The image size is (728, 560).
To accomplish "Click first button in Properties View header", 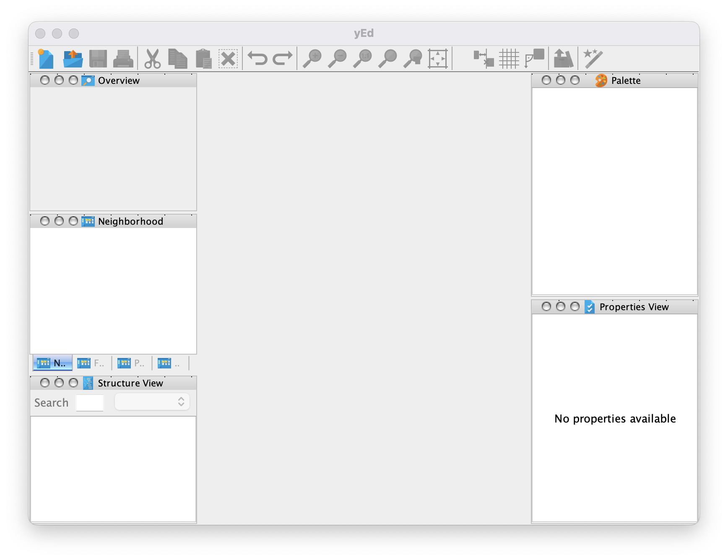I will click(x=546, y=307).
